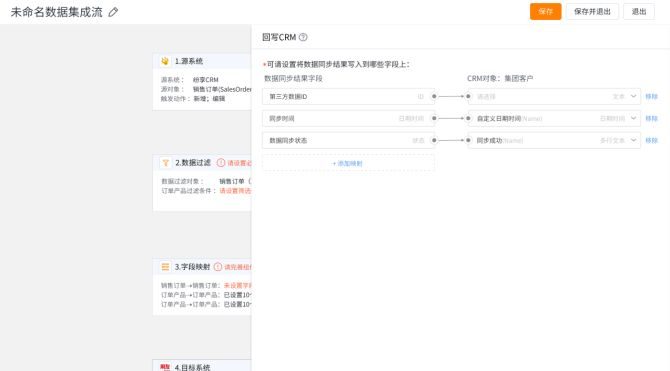Open the warning icon on 字段映射 step

tap(218, 267)
